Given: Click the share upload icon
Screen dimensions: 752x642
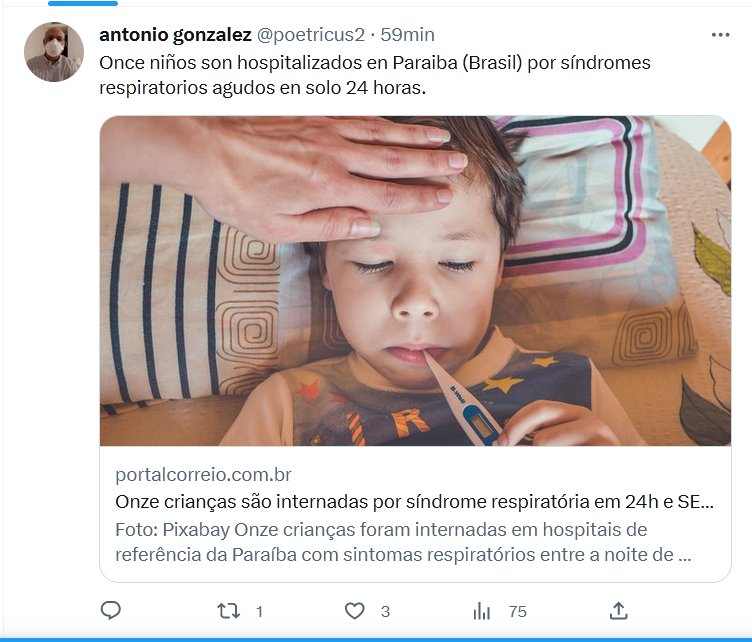Looking at the screenshot, I should pos(619,610).
